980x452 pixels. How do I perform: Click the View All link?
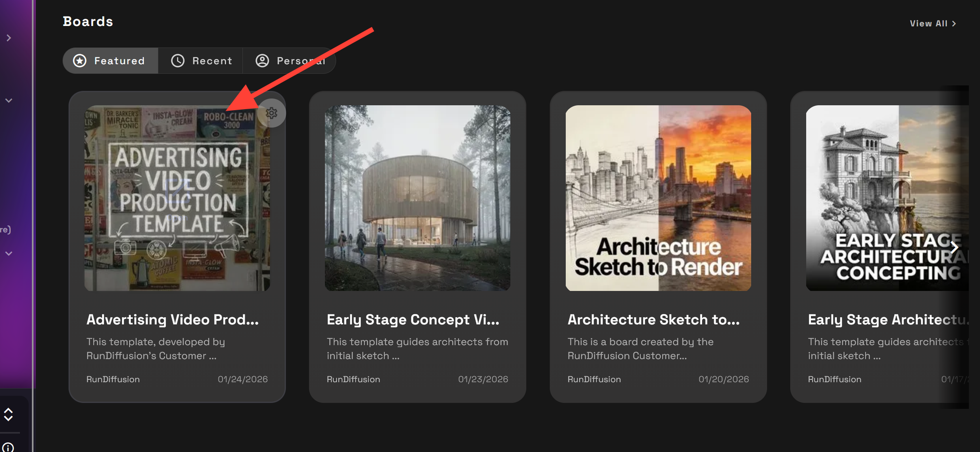point(932,24)
